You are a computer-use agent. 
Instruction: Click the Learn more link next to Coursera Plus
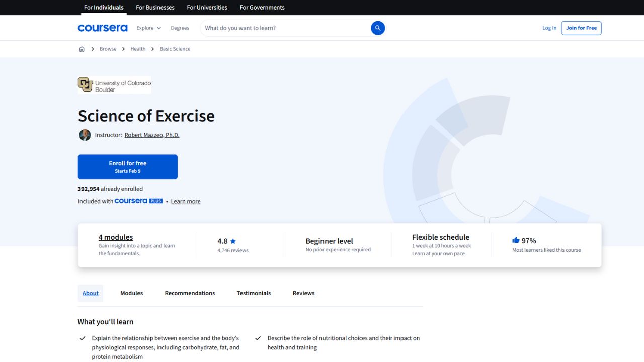point(185,201)
